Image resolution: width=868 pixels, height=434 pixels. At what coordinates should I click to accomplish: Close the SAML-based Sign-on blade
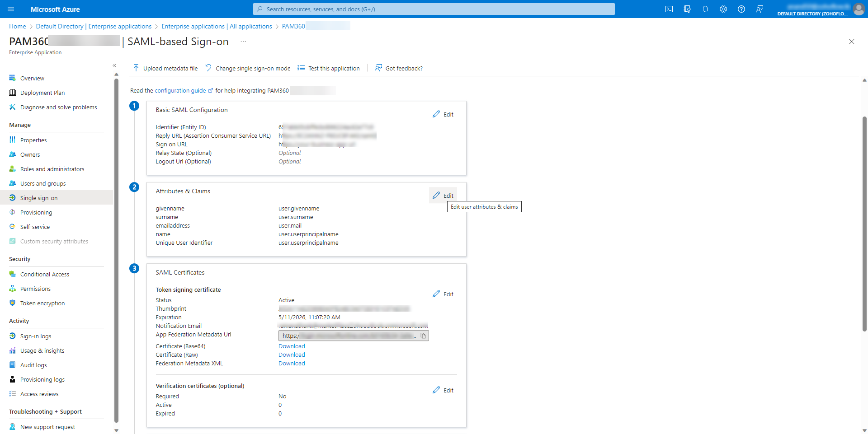[x=852, y=42]
